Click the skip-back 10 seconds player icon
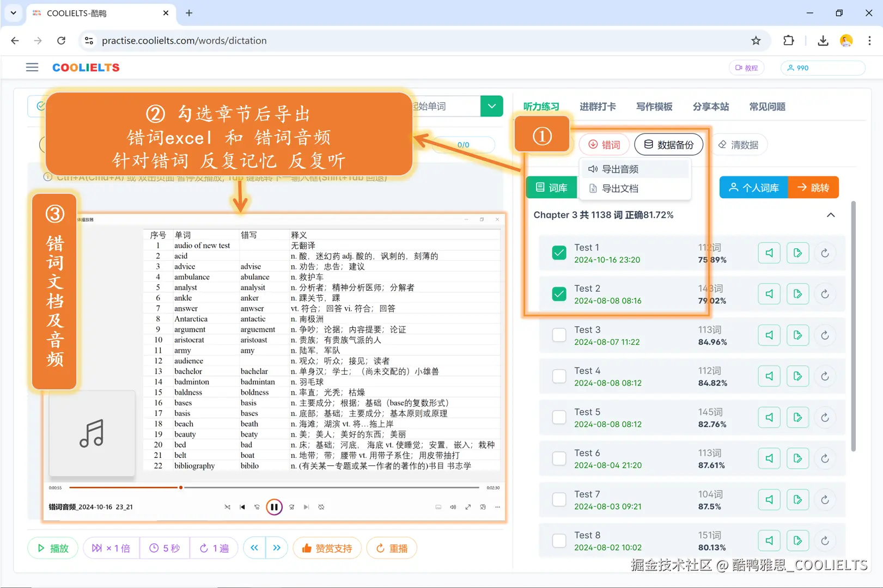The height and width of the screenshot is (588, 883). pos(257,507)
